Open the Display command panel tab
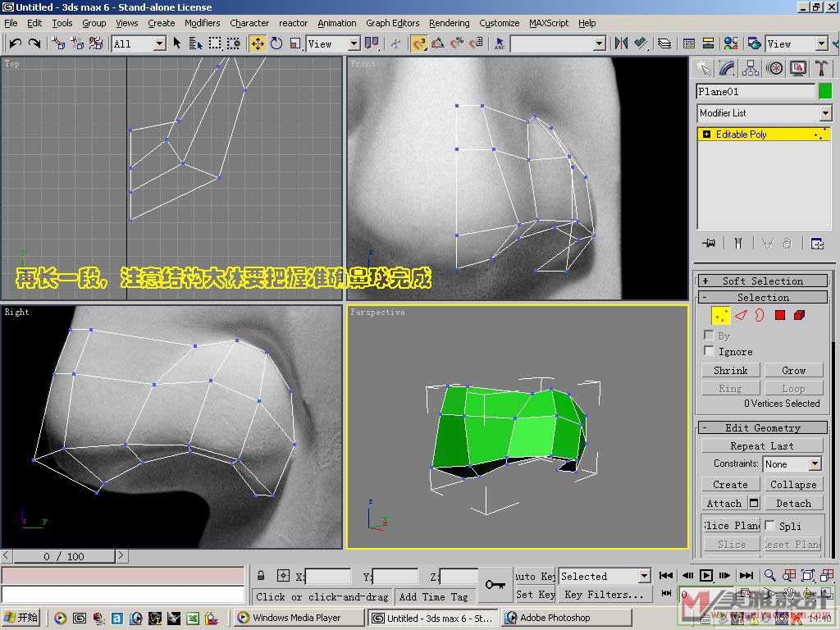 [x=797, y=68]
